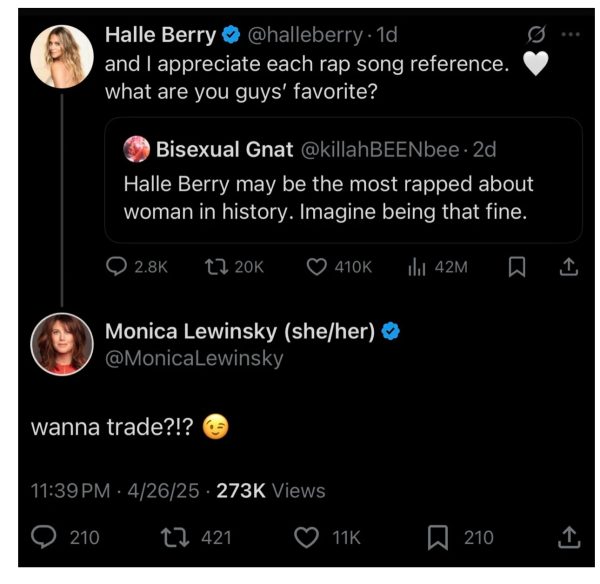This screenshot has width=600, height=584.
Task: Reply to Halle Berry's tweet via comment icon
Action: pyautogui.click(x=118, y=267)
